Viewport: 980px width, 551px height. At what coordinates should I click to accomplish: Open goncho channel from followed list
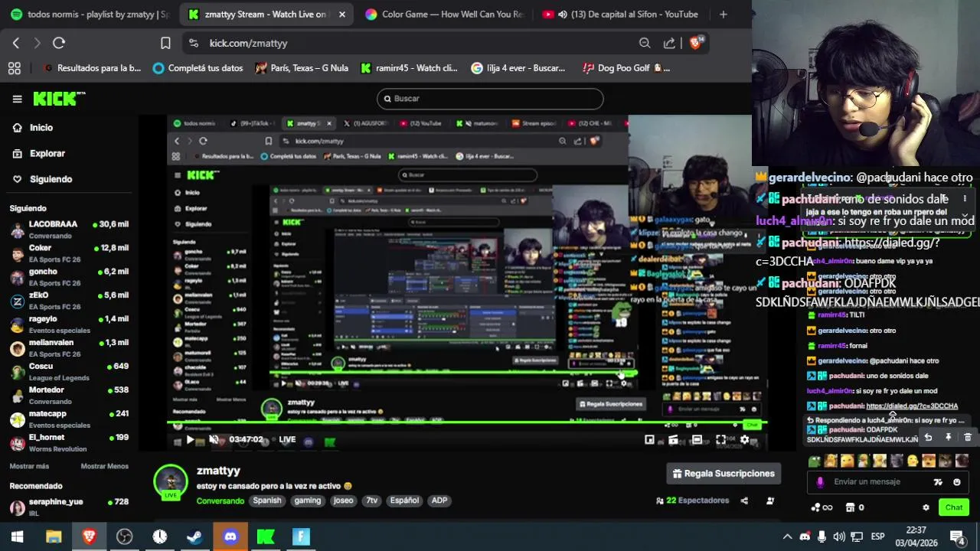coord(69,276)
